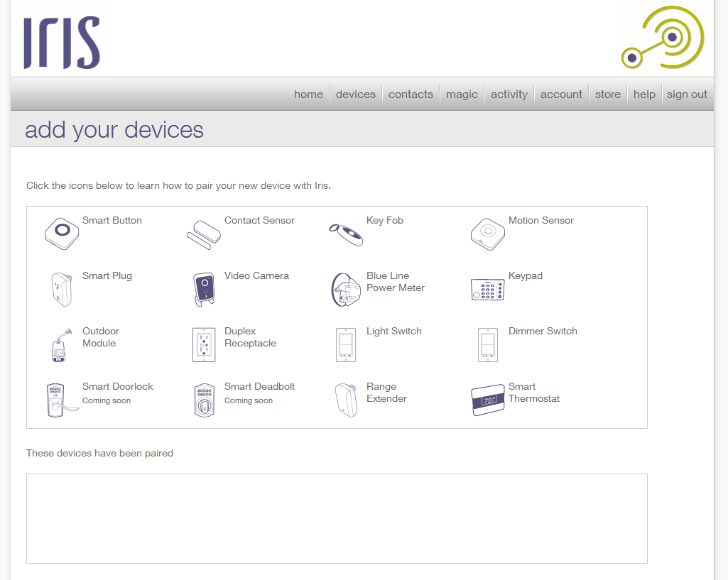Choose the Motion Sensor device icon
Viewport: 728px width, 580px height.
coord(487,234)
